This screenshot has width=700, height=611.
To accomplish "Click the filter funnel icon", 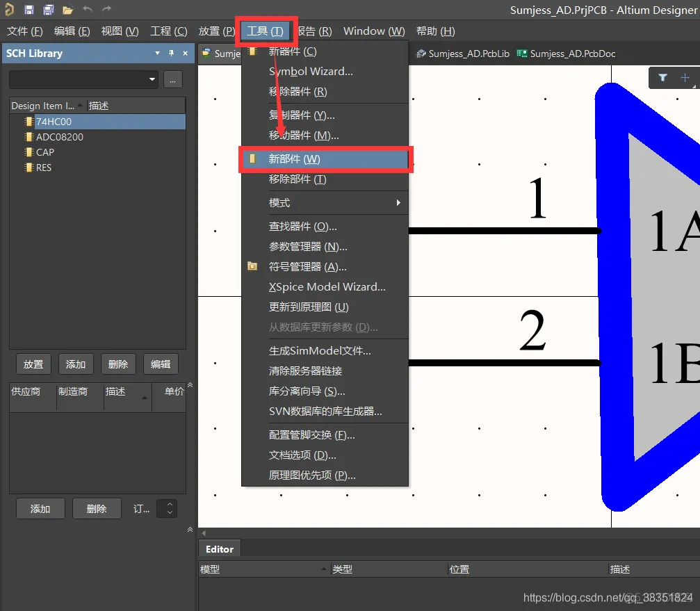I will pos(662,78).
